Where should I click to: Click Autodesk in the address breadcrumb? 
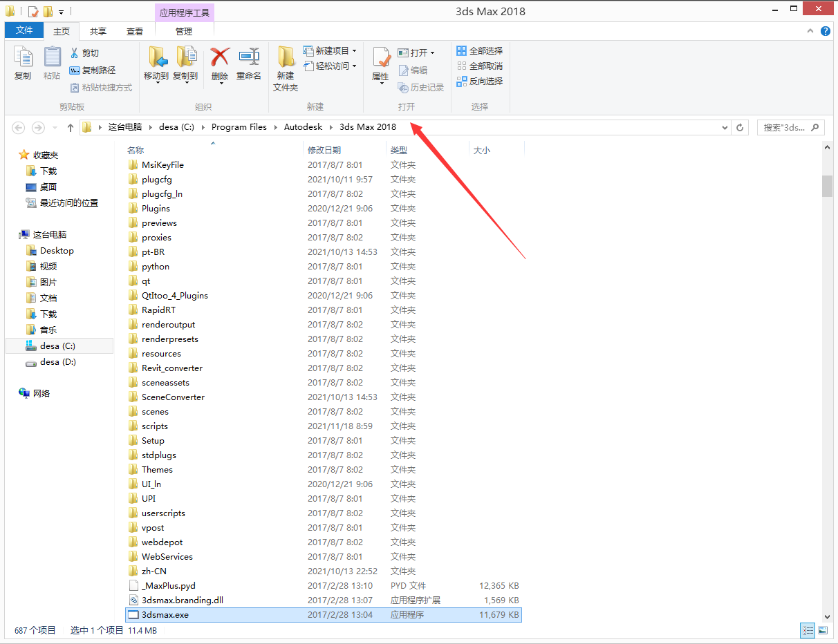[x=304, y=127]
